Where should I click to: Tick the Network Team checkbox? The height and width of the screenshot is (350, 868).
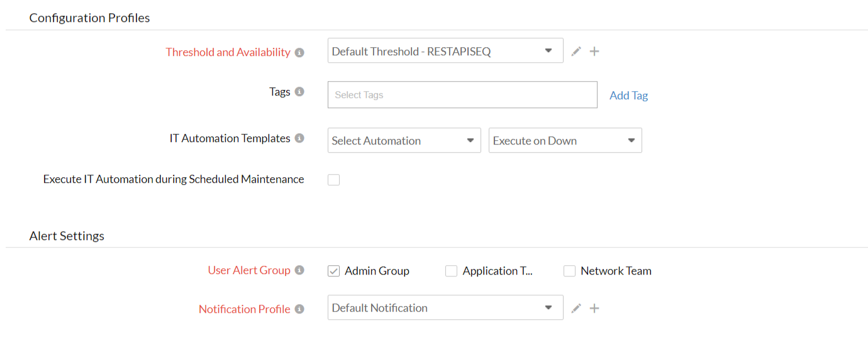point(569,271)
